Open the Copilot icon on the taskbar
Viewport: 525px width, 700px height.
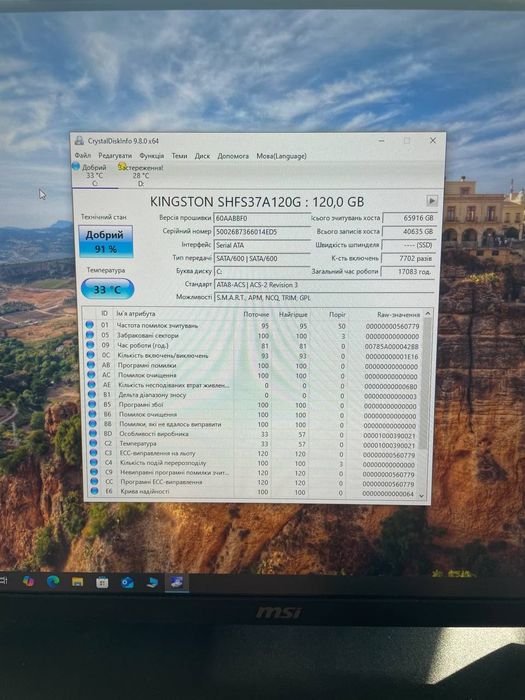point(28,581)
